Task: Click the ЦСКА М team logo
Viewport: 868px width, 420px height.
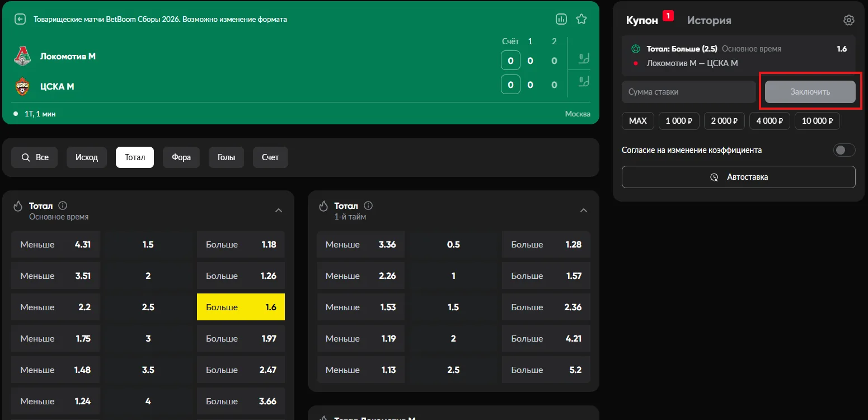Action: coord(22,86)
